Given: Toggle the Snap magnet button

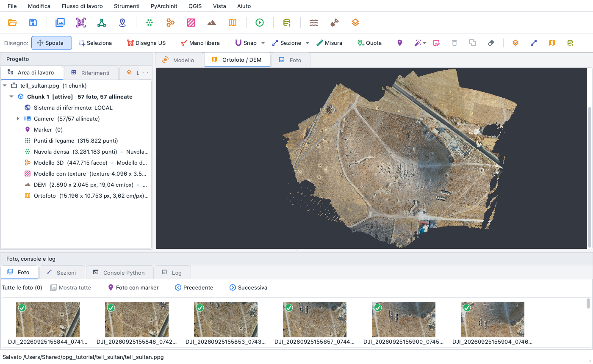Looking at the screenshot, I should pos(246,43).
